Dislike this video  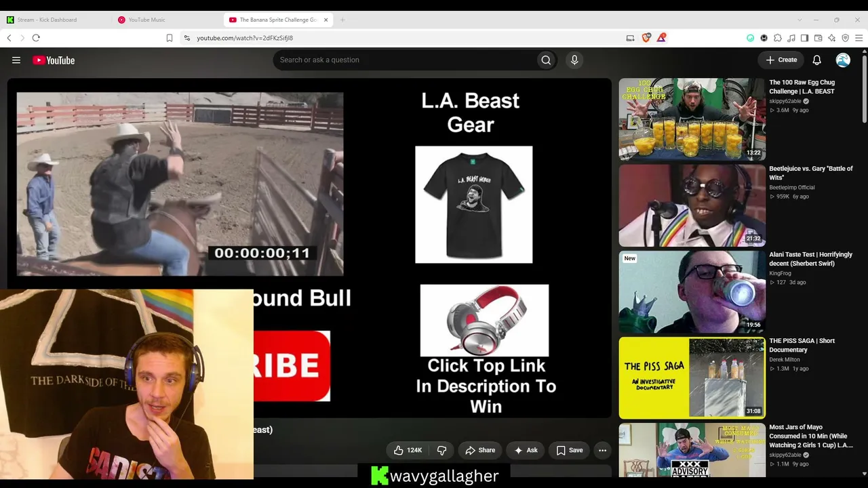pyautogui.click(x=442, y=450)
